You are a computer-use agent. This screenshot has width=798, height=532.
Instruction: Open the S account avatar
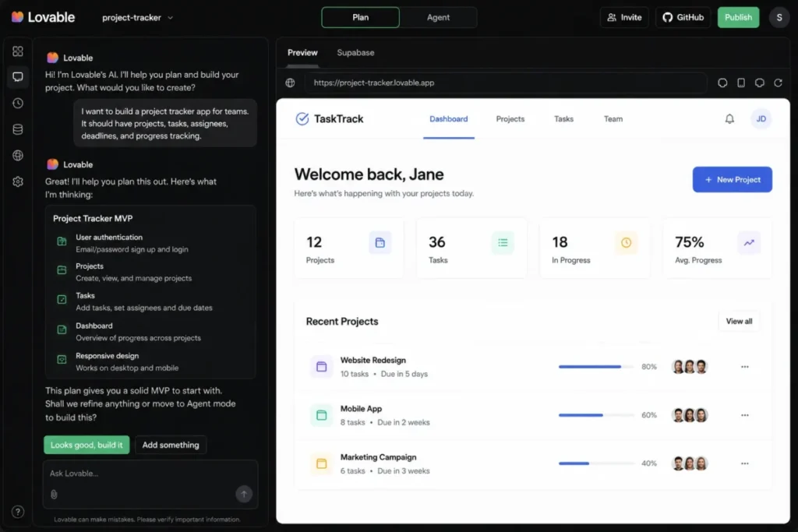point(779,17)
